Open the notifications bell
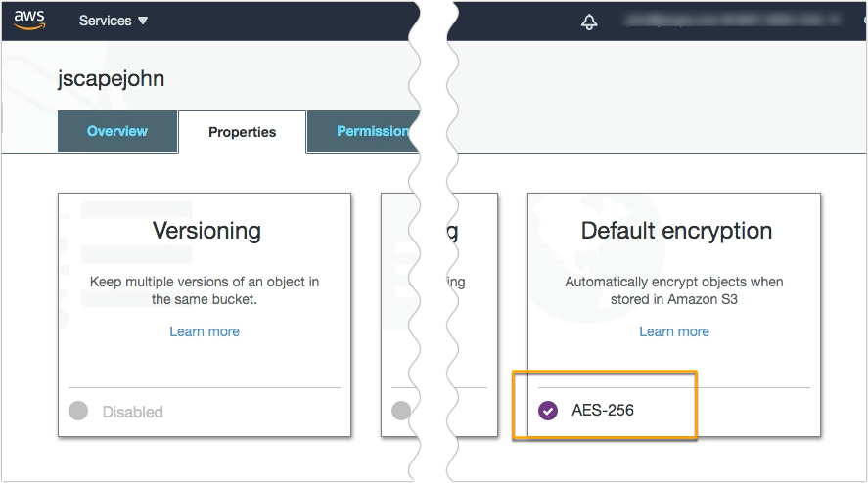Viewport: 868px width, 483px height. (589, 22)
